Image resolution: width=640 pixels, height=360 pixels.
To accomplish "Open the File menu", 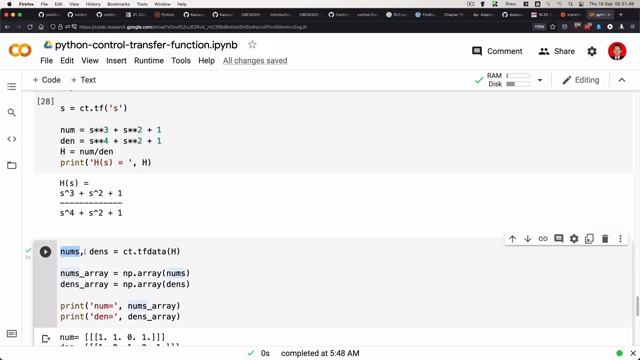I will click(x=47, y=60).
